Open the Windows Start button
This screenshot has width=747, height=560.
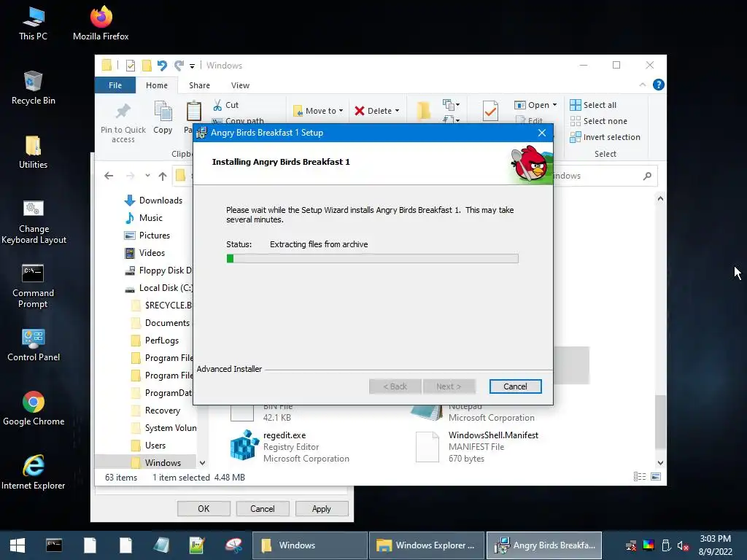point(18,545)
